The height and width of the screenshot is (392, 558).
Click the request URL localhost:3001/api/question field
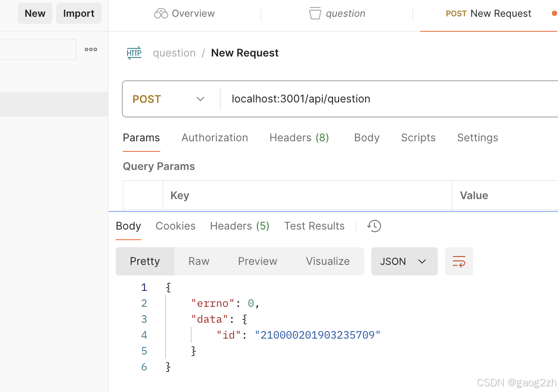click(388, 99)
